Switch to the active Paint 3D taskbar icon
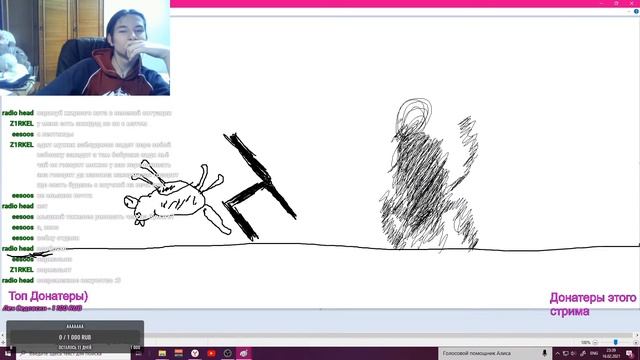The width and height of the screenshot is (640, 360). point(244,353)
